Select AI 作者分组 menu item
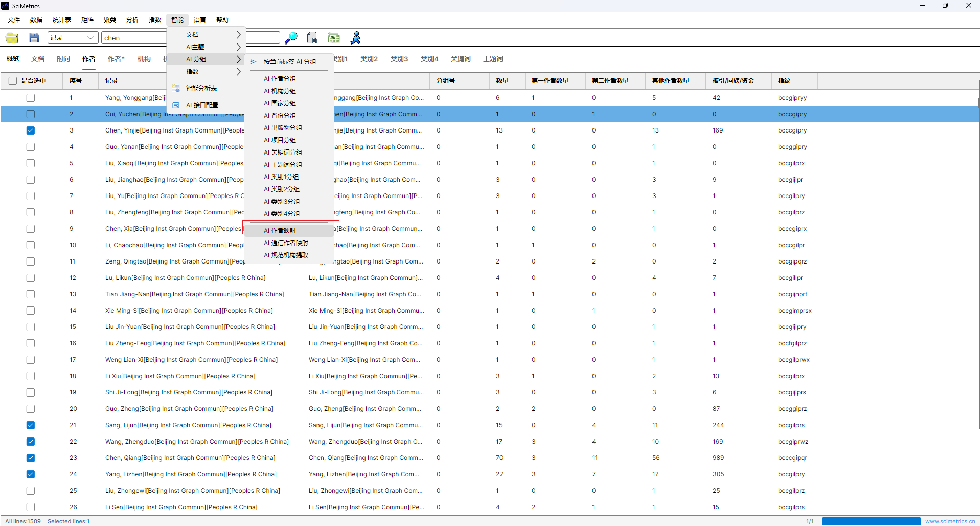 point(289,79)
